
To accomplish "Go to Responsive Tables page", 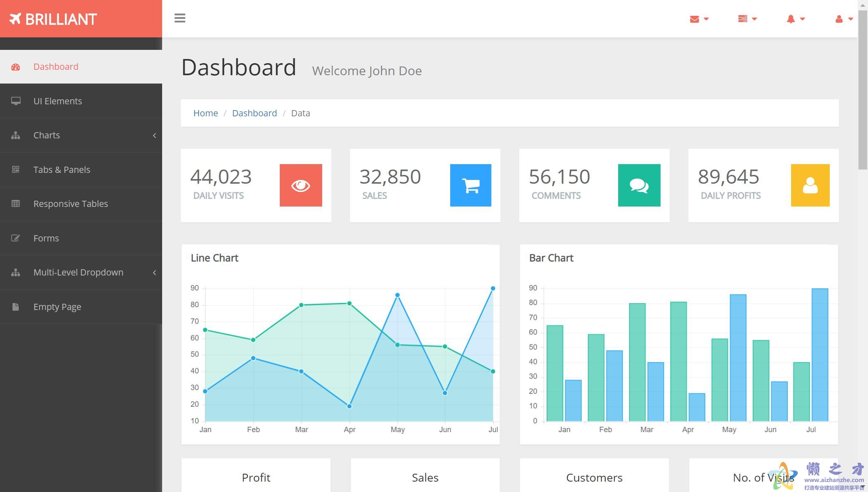I will (x=71, y=204).
